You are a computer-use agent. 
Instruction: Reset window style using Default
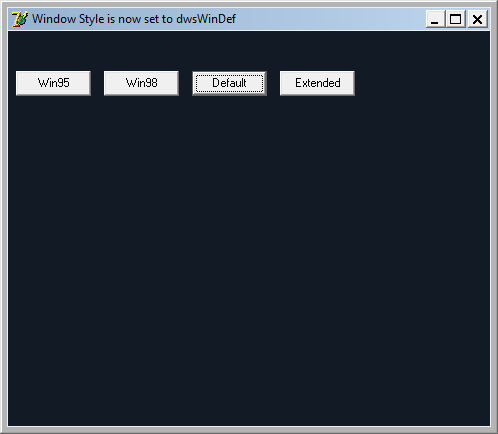[229, 83]
